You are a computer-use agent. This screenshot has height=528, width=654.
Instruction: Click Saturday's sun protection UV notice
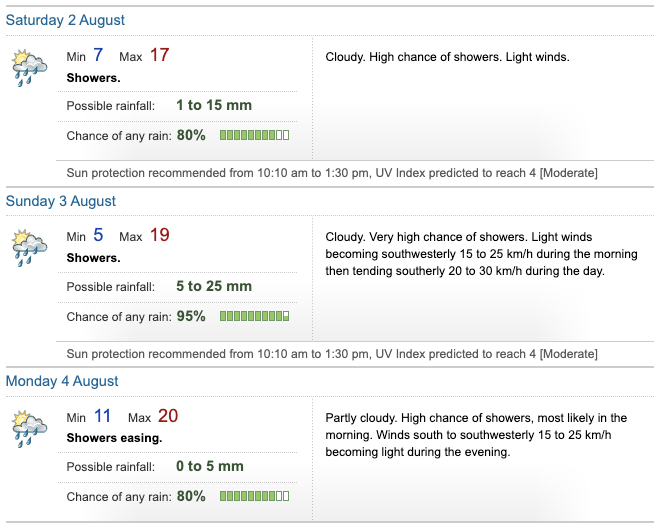coord(332,173)
